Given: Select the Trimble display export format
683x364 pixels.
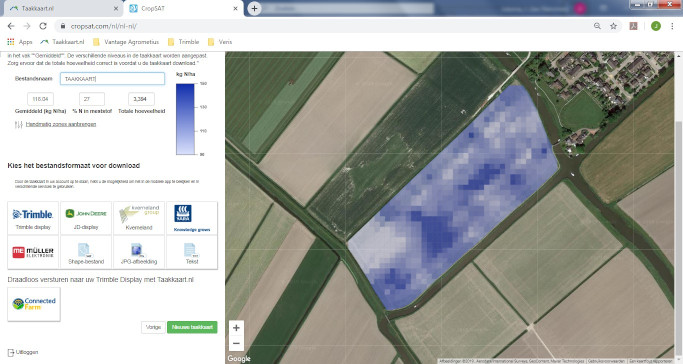Looking at the screenshot, I should [x=33, y=218].
